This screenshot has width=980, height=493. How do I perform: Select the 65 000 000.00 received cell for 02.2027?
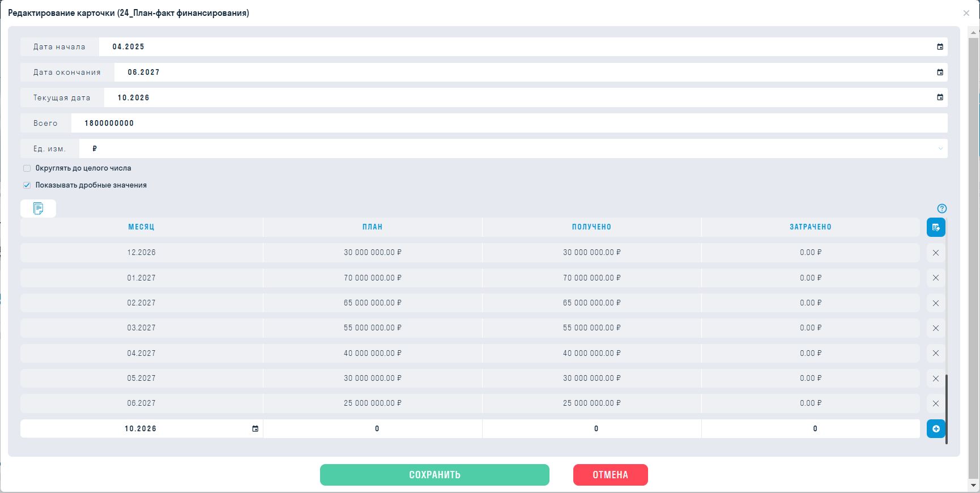592,303
